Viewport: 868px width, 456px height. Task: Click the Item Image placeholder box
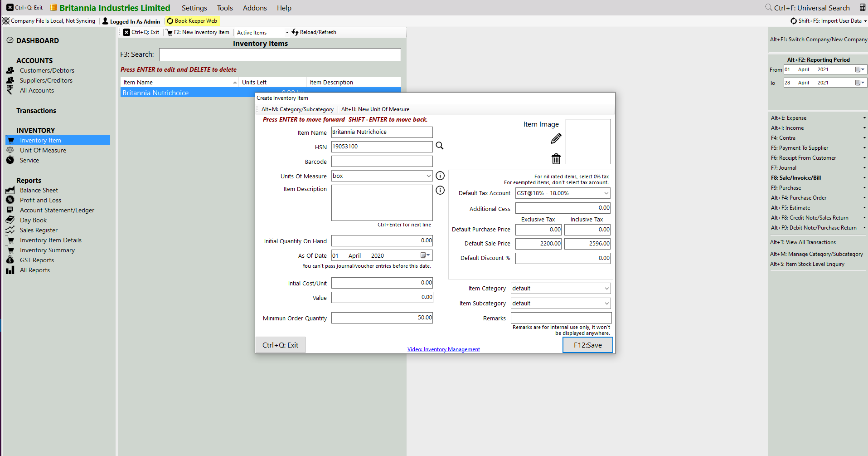tap(588, 142)
